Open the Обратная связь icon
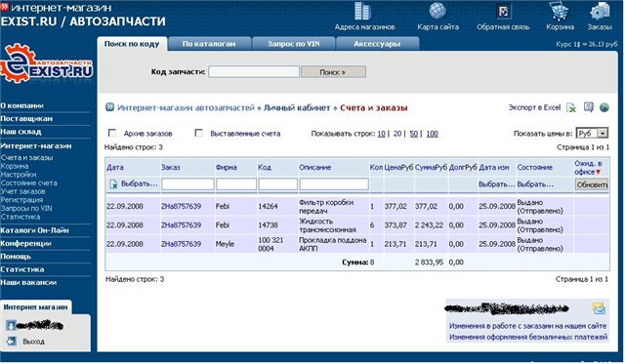This screenshot has width=625, height=364. pos(503,11)
